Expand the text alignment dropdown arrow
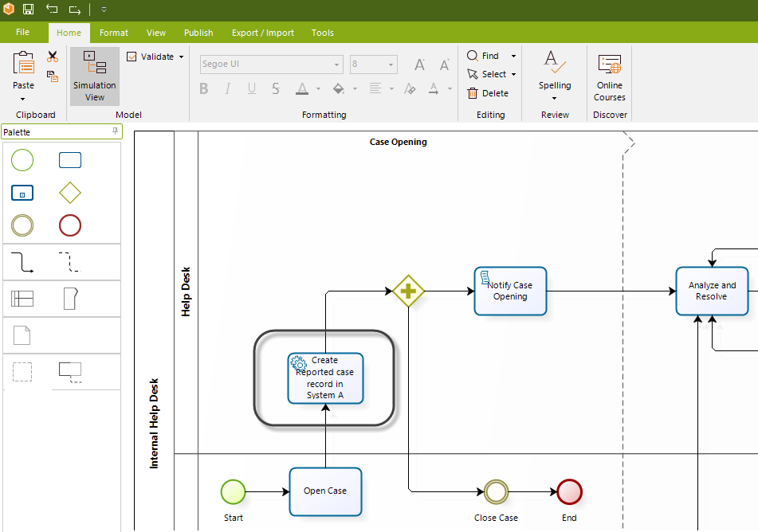 391,89
